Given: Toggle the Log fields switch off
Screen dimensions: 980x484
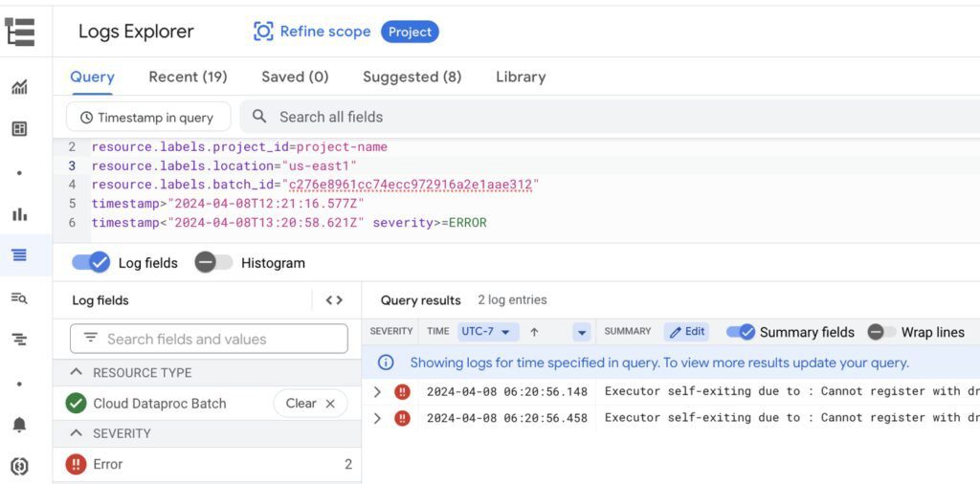Looking at the screenshot, I should [x=92, y=263].
